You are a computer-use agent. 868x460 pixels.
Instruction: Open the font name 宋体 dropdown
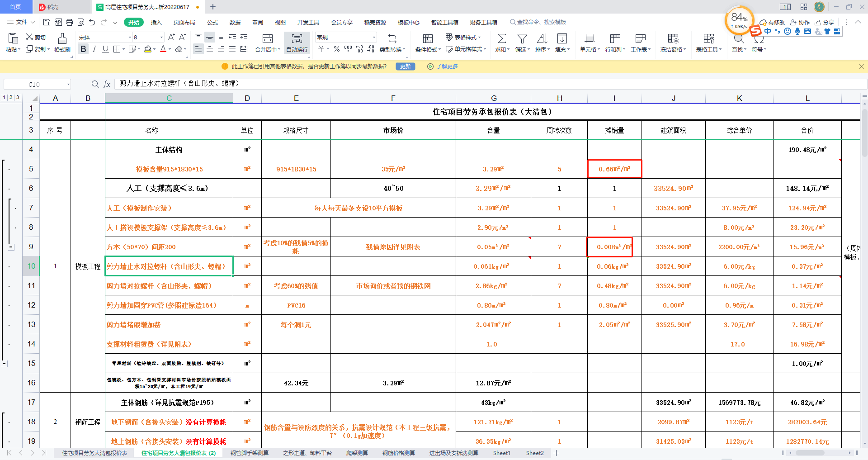point(130,37)
